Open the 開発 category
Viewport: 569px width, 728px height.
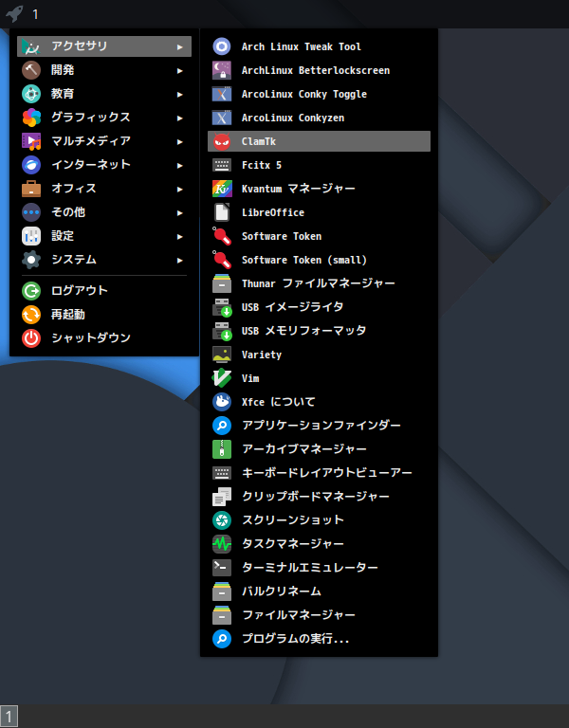pyautogui.click(x=104, y=70)
